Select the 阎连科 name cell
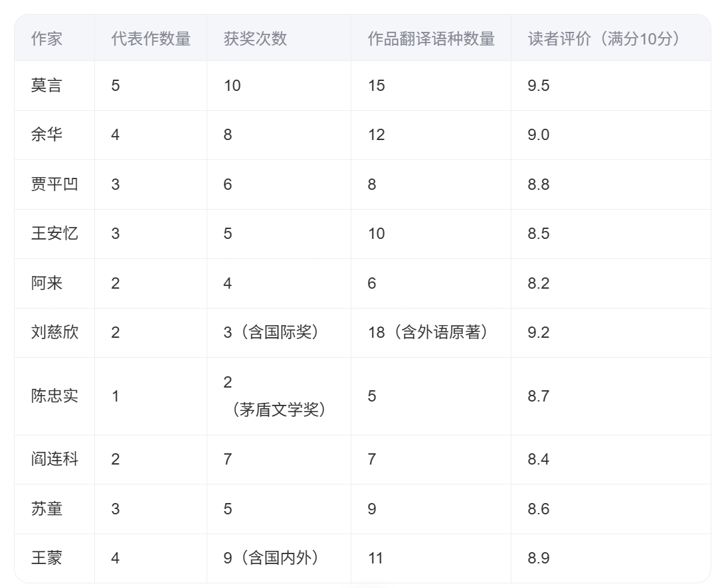Image resolution: width=722 pixels, height=588 pixels. pyautogui.click(x=54, y=459)
